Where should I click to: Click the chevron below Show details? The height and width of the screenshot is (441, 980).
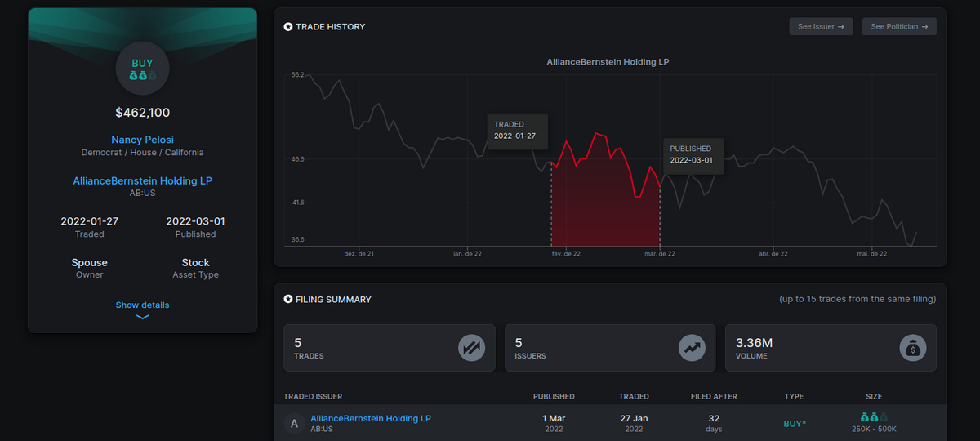click(x=142, y=317)
